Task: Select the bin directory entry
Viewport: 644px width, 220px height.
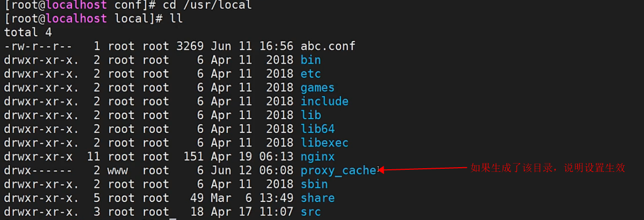Action: click(311, 60)
